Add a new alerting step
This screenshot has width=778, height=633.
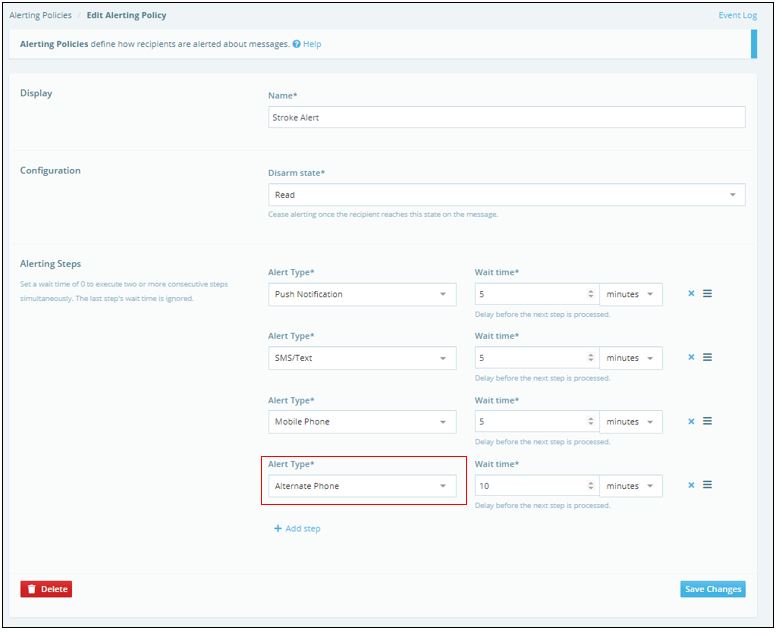297,529
